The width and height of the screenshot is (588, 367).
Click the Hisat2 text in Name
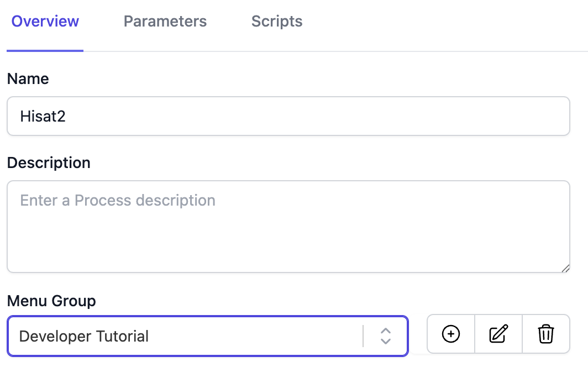click(x=43, y=116)
